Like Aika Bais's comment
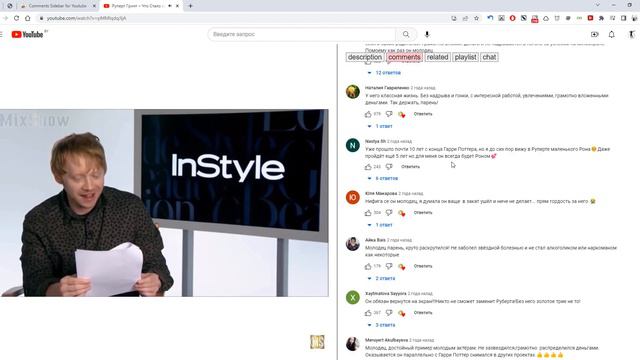Viewport: 640px width, 360px height. click(x=368, y=266)
